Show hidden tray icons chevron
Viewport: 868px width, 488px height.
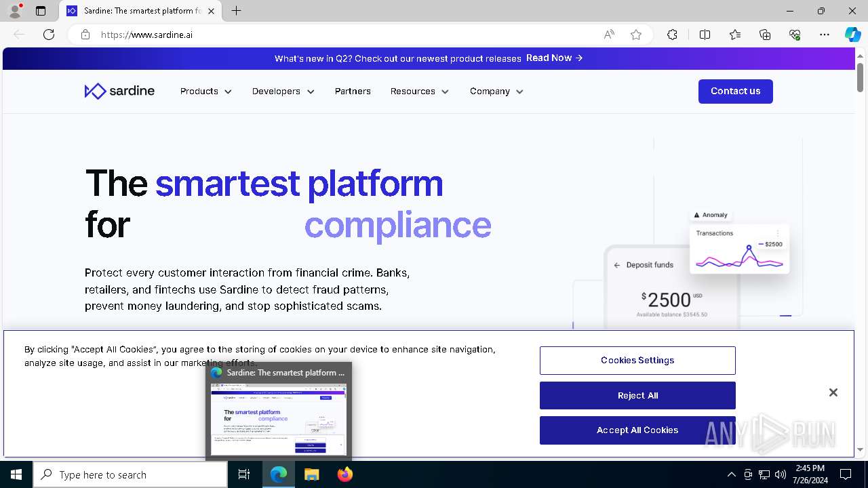pos(731,474)
